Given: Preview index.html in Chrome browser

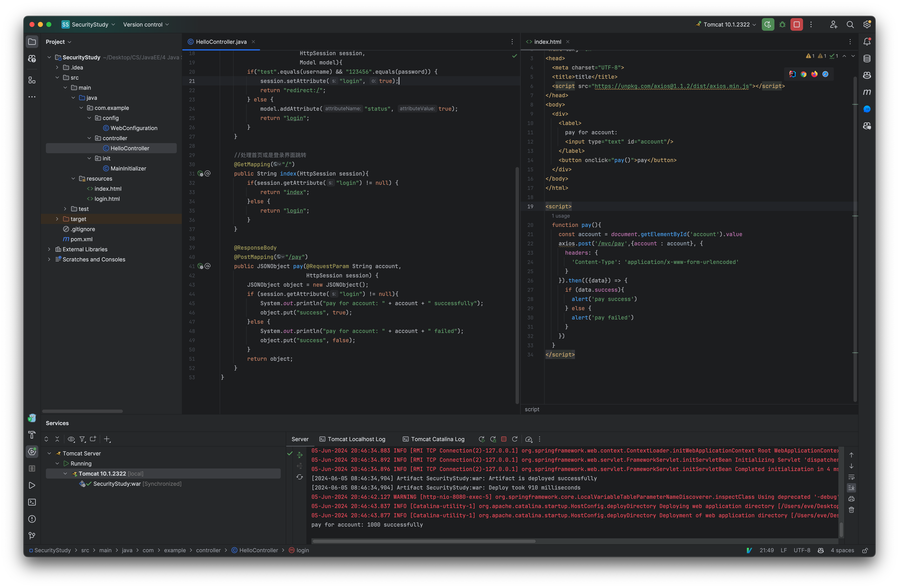Looking at the screenshot, I should point(803,74).
